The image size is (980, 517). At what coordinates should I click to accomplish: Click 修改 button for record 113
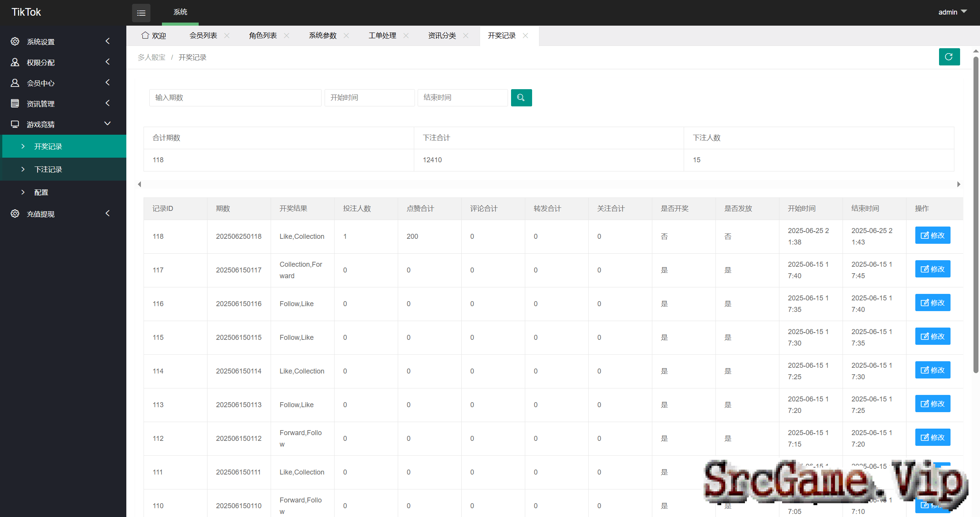(x=933, y=404)
